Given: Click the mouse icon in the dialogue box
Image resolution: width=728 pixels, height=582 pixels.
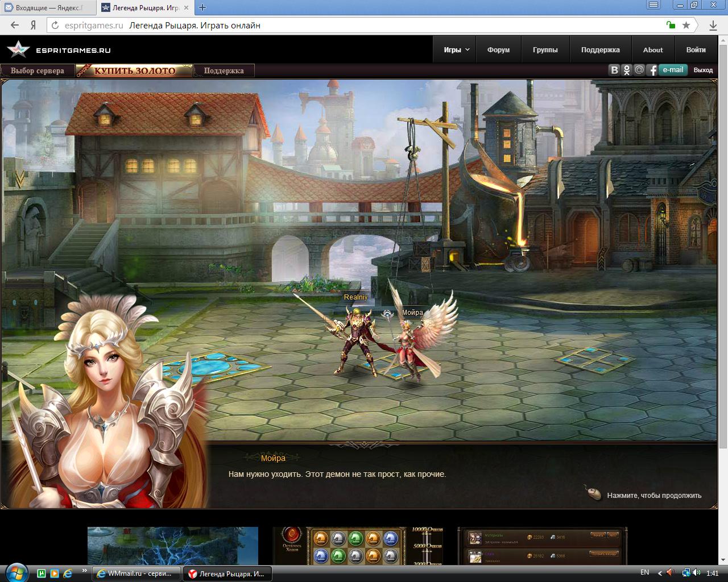Looking at the screenshot, I should coord(593,493).
